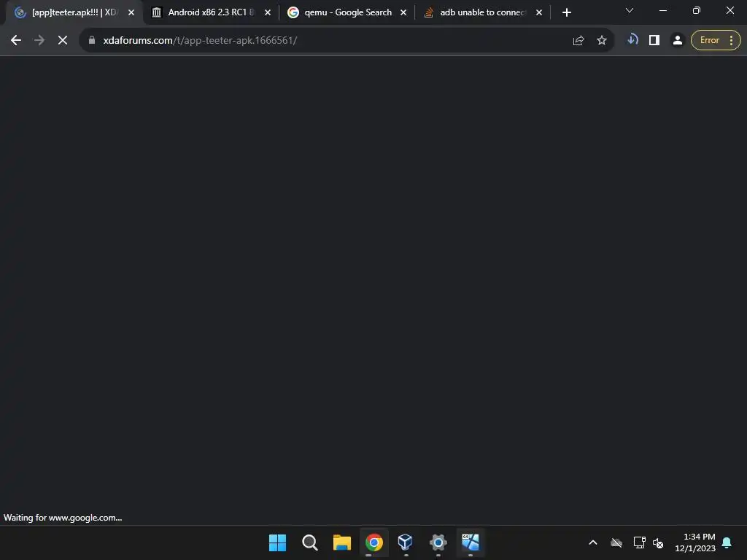Open File Explorer from the taskbar
Viewport: 747px width, 560px height.
point(342,542)
